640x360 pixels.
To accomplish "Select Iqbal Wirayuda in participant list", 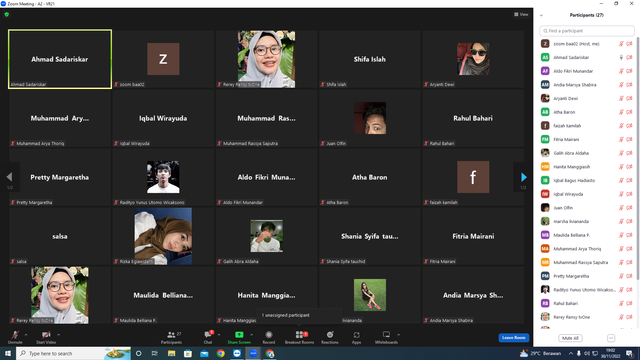I will pyautogui.click(x=587, y=194).
